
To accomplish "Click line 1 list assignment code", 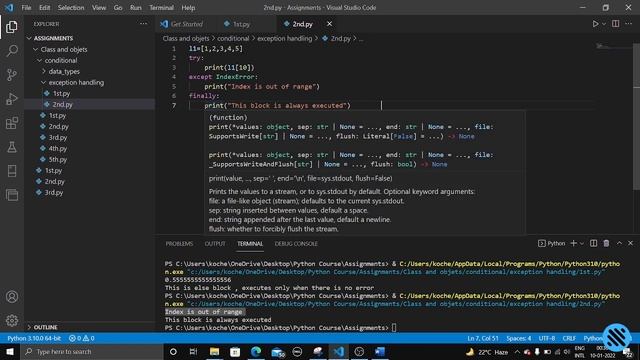I will (216, 49).
